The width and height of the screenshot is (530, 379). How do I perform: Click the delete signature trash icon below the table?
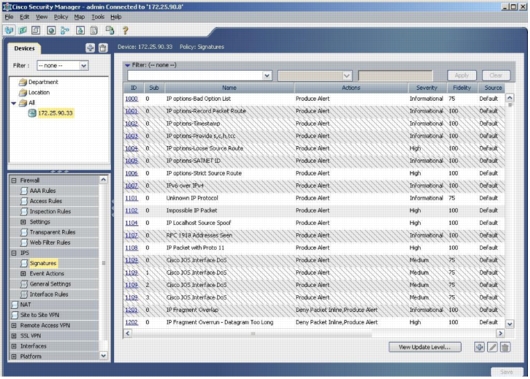(x=505, y=347)
